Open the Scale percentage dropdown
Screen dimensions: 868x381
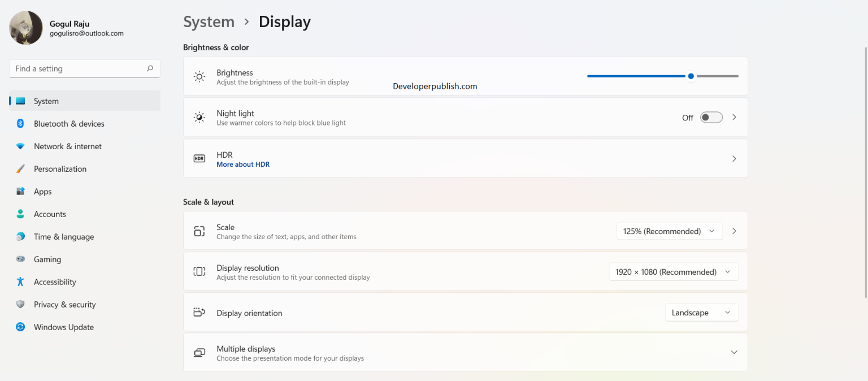669,231
